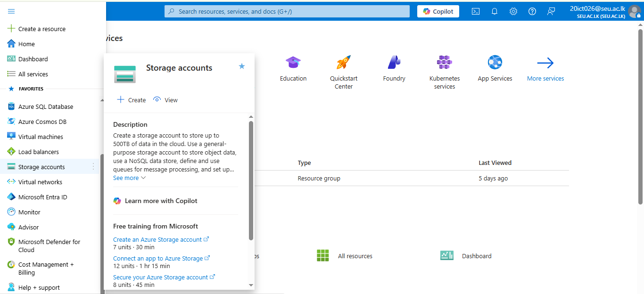This screenshot has height=294, width=644.
Task: Open the Storage accounts three-dot menu
Action: pos(93,166)
